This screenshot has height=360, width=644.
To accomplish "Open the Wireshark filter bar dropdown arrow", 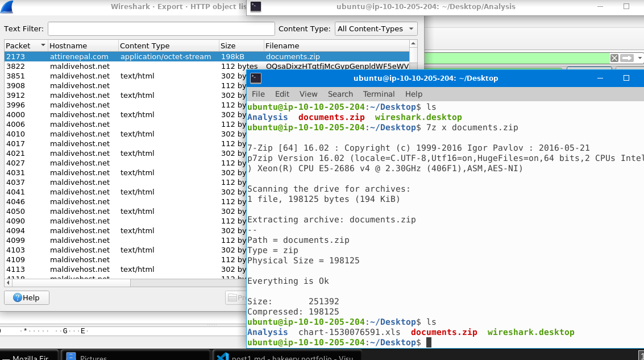I will click(640, 58).
